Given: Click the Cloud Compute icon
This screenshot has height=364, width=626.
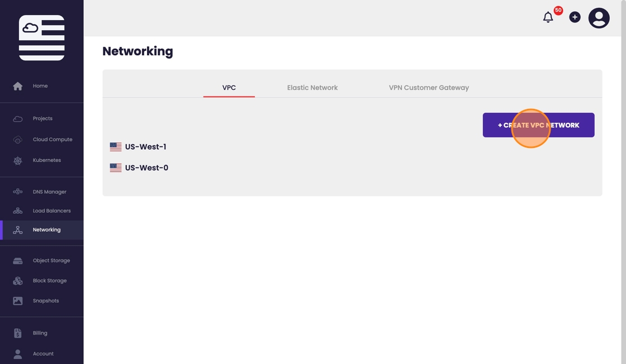Looking at the screenshot, I should tap(18, 140).
